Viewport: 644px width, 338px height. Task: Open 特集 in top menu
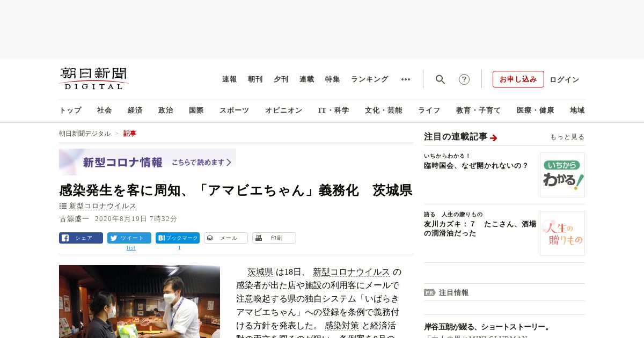[x=333, y=79]
